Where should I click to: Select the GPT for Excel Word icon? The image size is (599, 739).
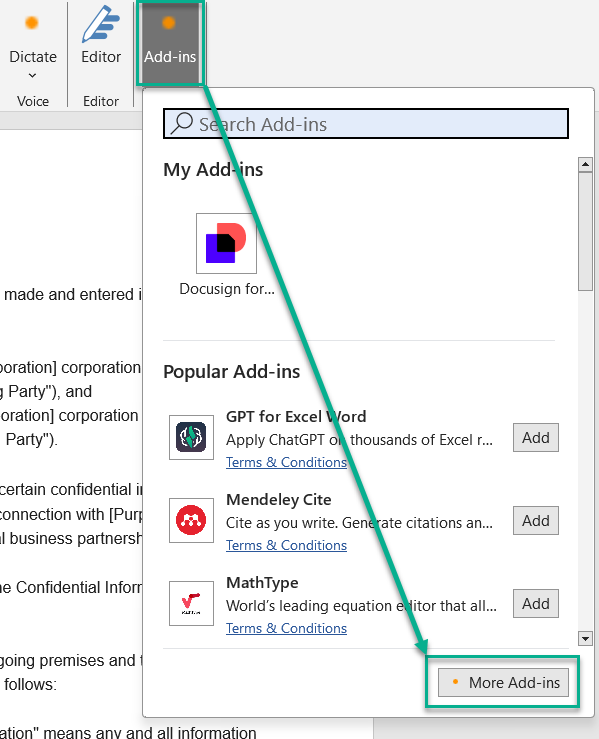tap(191, 437)
